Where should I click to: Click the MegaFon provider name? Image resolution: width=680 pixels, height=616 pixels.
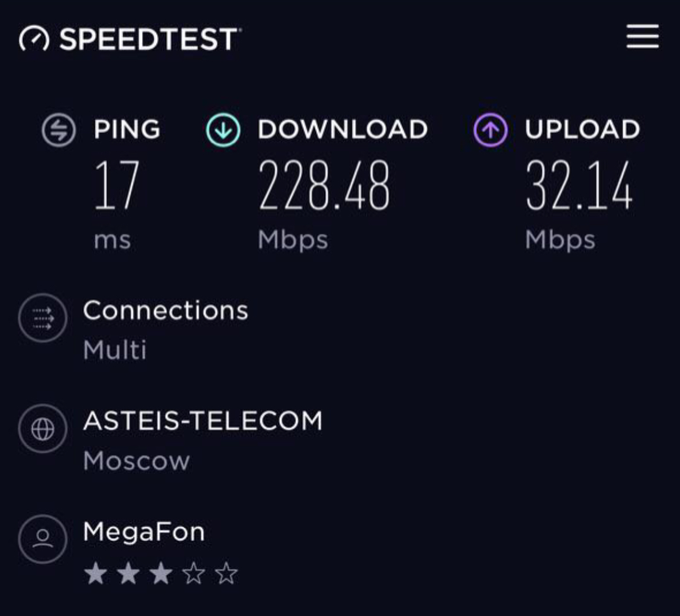pos(144,532)
